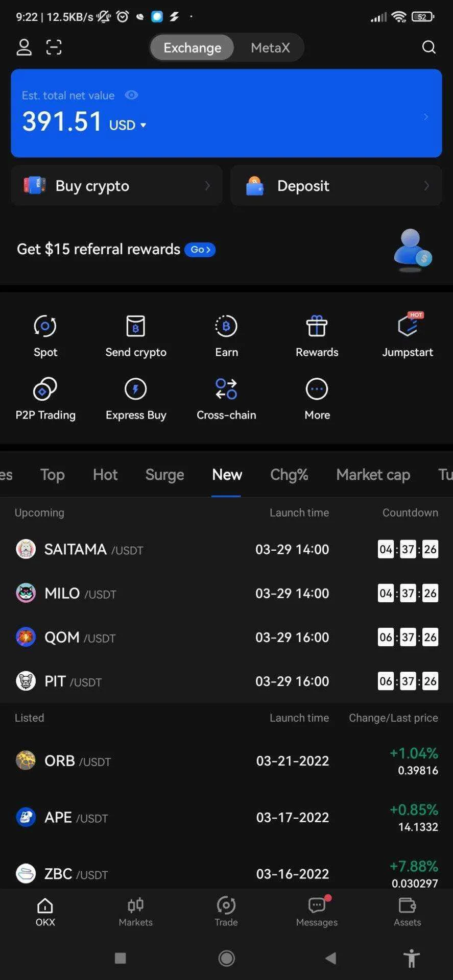Tap the ZBC coin logo
The image size is (453, 980).
26,873
